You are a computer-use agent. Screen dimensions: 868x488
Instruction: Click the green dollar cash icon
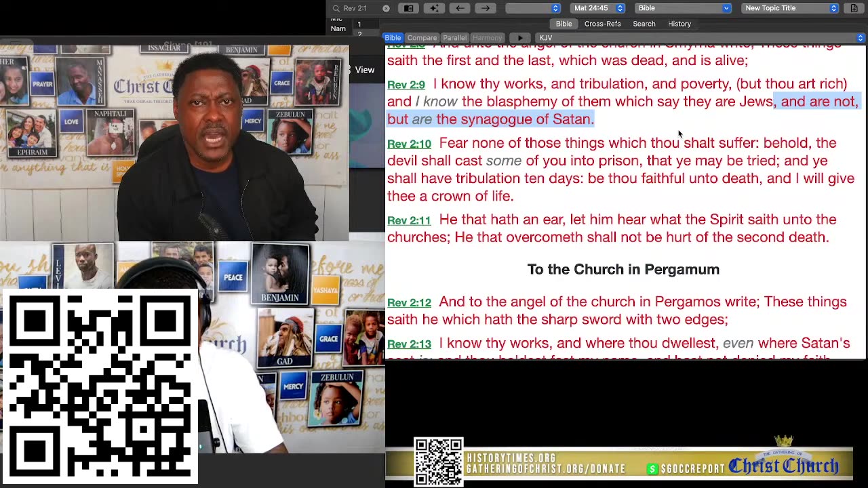(652, 469)
